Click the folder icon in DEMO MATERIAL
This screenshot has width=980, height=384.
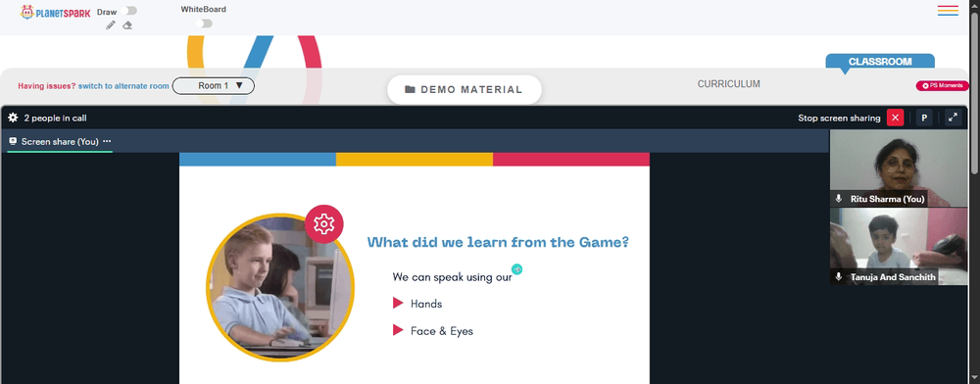pos(410,89)
